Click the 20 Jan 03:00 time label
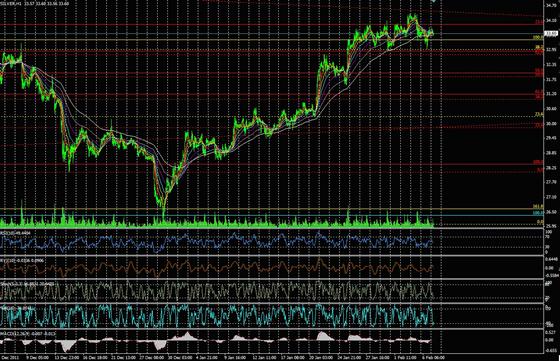Screen dimensions: 560x361 320,357
